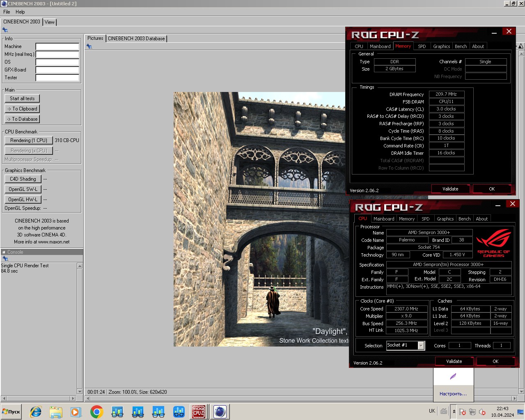Viewport: 525px width, 420px height.
Task: Open Action Center flag icon in tray
Action: (x=463, y=411)
